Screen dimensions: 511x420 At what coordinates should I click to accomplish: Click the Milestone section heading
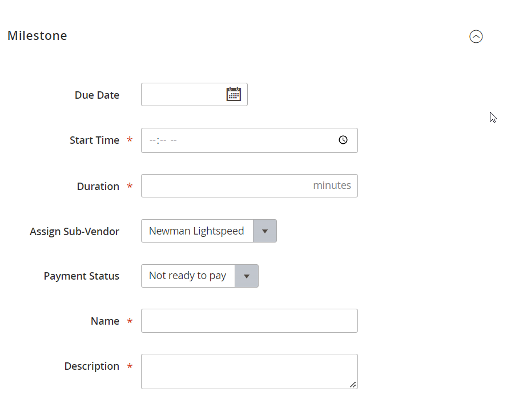37,35
